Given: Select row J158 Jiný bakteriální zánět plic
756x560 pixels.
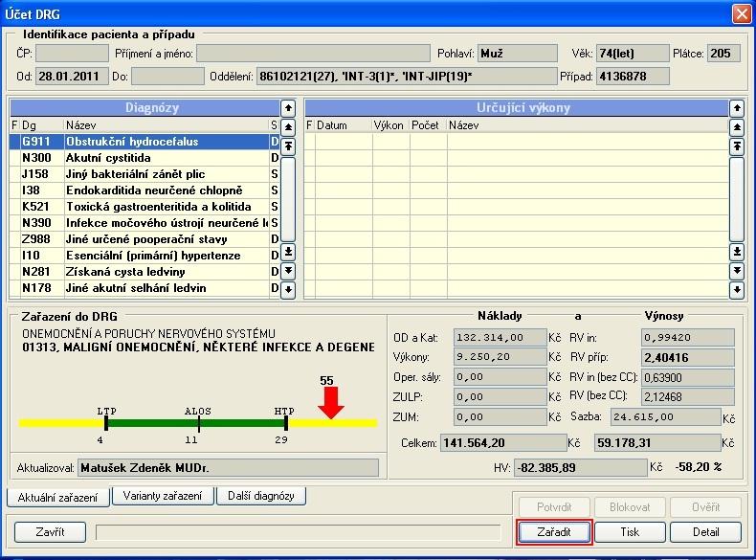Looking at the screenshot, I should pyautogui.click(x=145, y=174).
